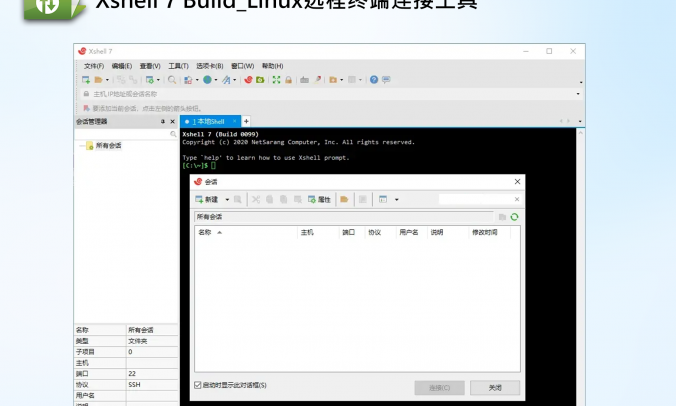This screenshot has width=676, height=406.
Task: Open the 帮助(H) menu
Action: 272,66
